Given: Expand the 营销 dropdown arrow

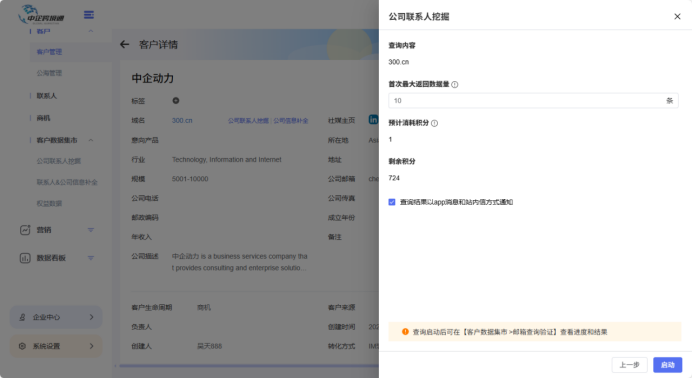Looking at the screenshot, I should [91, 230].
